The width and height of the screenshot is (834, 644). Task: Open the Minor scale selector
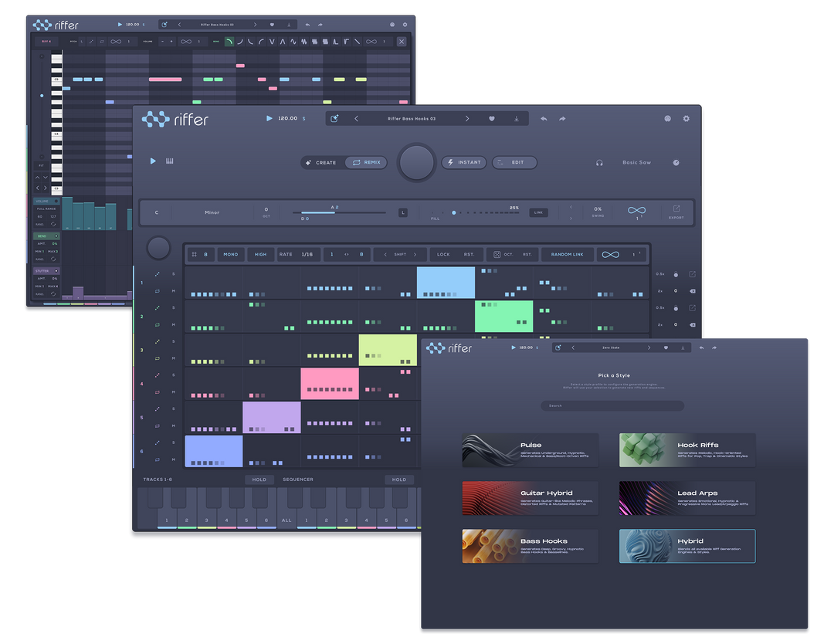(x=212, y=212)
